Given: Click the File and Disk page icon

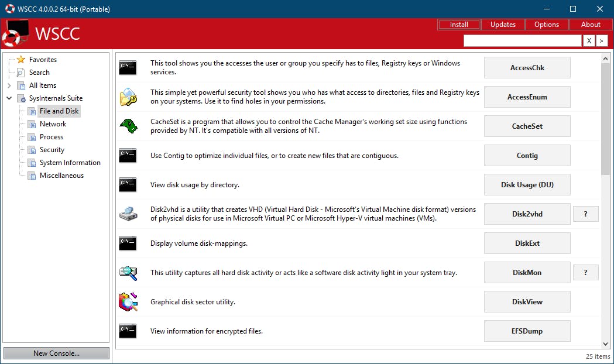Looking at the screenshot, I should (32, 112).
